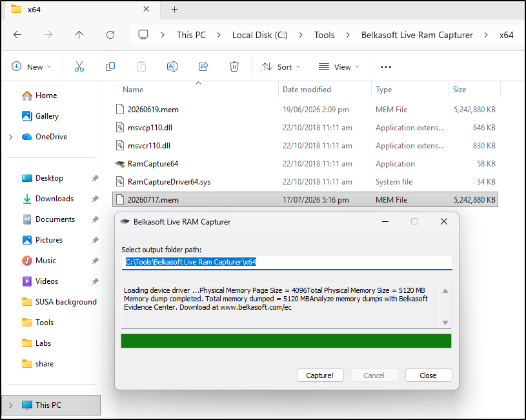Click the green capture progress bar
The image size is (526, 420).
(x=286, y=341)
